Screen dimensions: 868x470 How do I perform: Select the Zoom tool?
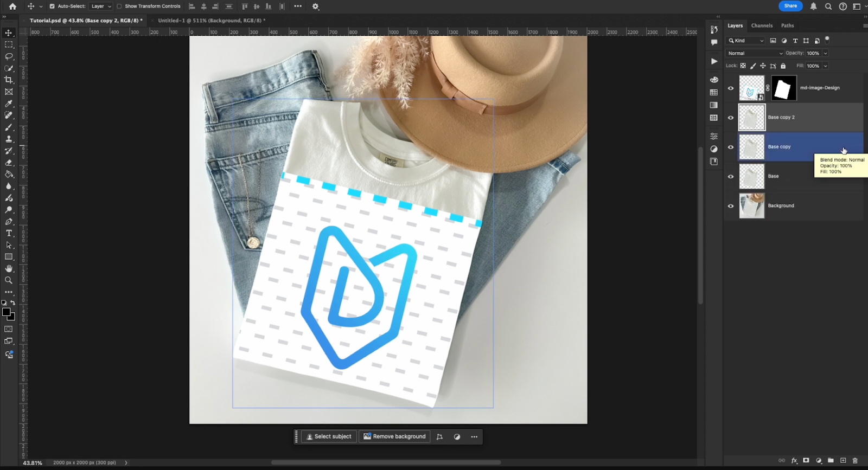[x=9, y=280]
